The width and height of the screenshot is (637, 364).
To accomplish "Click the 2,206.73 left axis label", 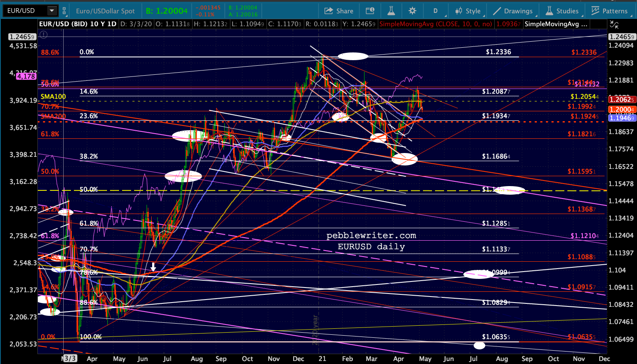I will click(23, 317).
